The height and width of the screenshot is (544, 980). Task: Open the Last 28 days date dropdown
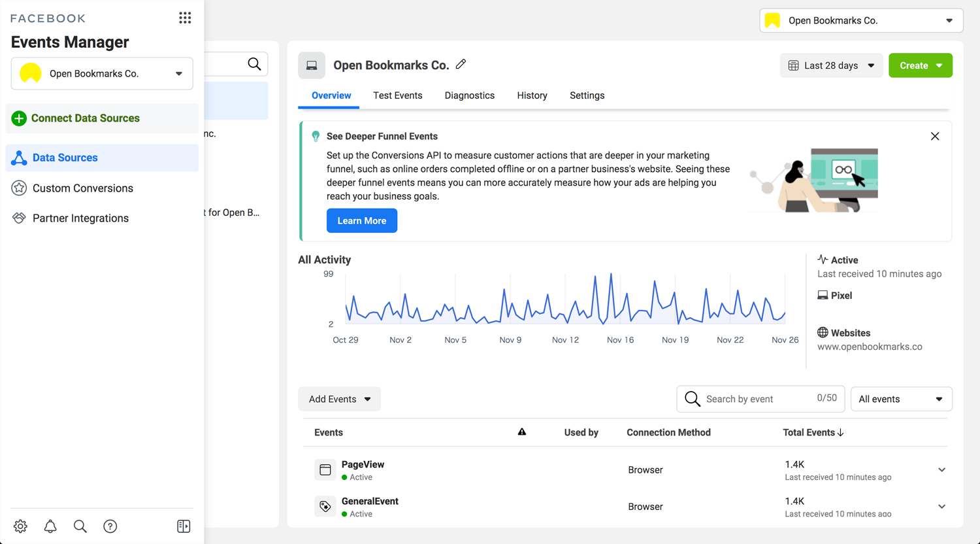831,65
